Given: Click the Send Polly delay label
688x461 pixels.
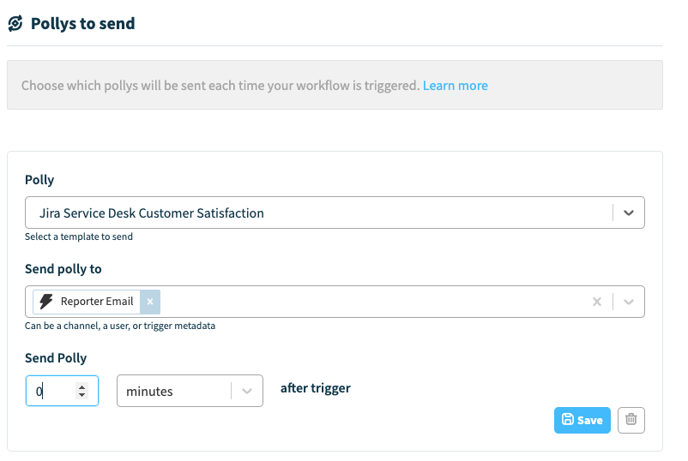Looking at the screenshot, I should [56, 358].
